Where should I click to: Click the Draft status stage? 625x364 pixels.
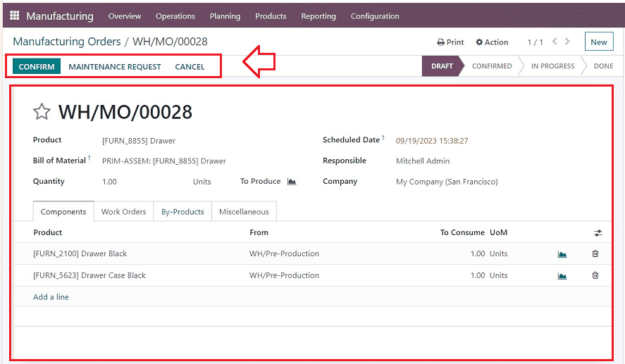point(442,66)
